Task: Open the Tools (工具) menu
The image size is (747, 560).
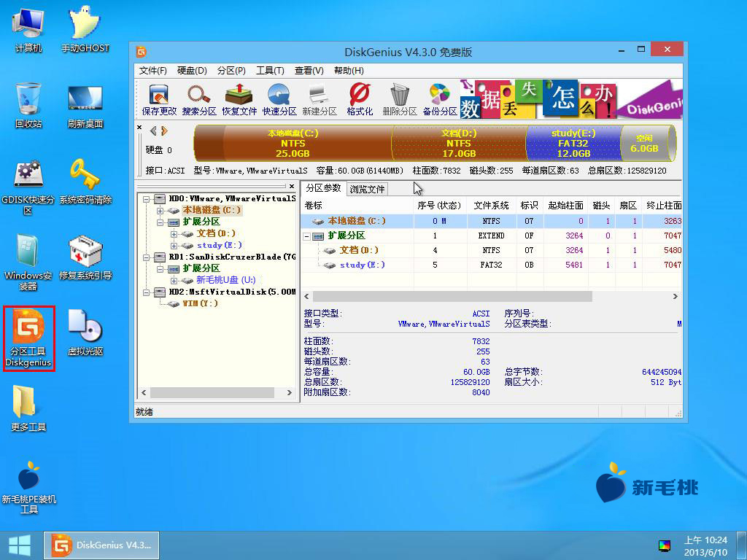Action: coord(270,71)
